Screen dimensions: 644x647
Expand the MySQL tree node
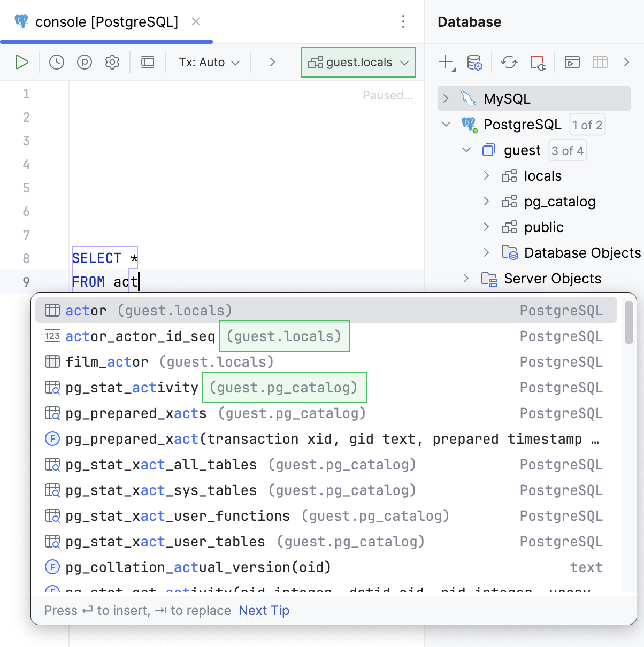[x=446, y=98]
